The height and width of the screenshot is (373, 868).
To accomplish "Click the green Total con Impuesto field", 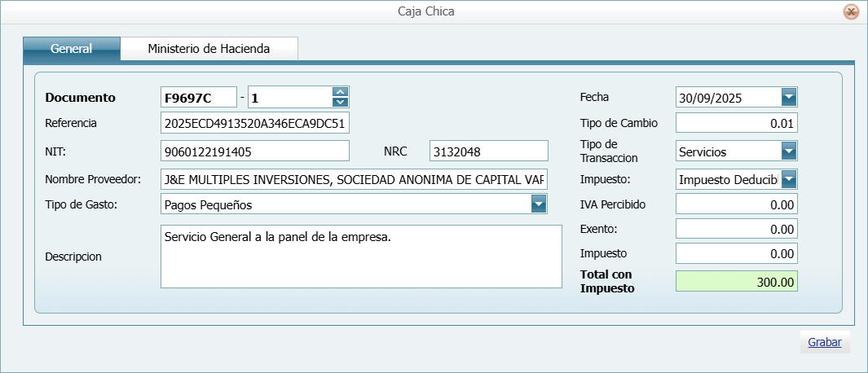I will [x=736, y=281].
